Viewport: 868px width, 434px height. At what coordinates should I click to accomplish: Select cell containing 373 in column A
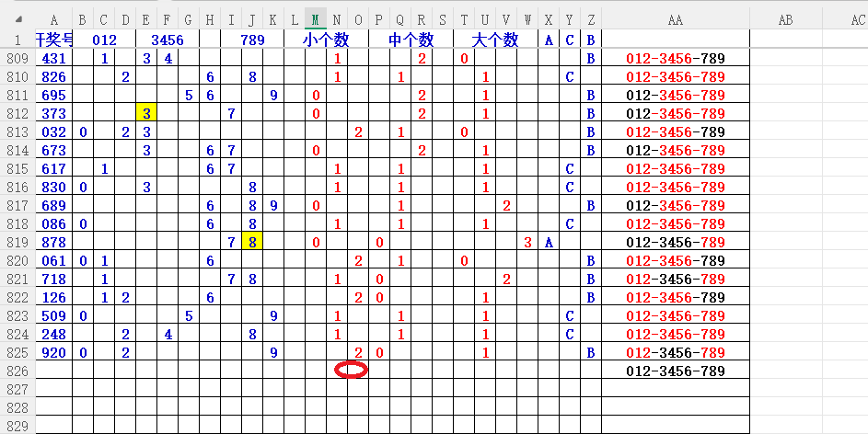(53, 113)
